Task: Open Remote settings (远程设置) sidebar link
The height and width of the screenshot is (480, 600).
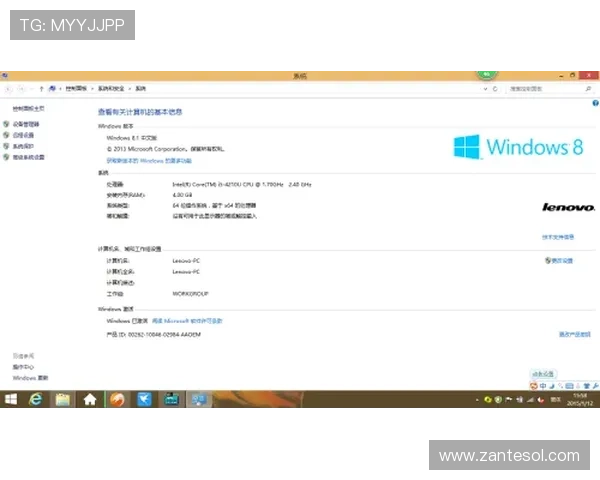Action: point(25,135)
